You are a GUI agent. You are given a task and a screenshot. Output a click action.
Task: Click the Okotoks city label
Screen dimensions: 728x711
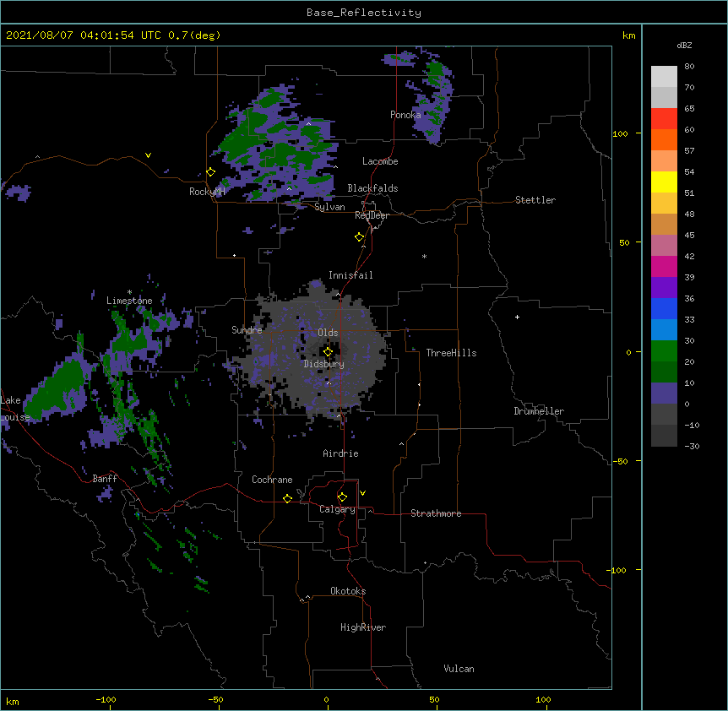pos(348,591)
